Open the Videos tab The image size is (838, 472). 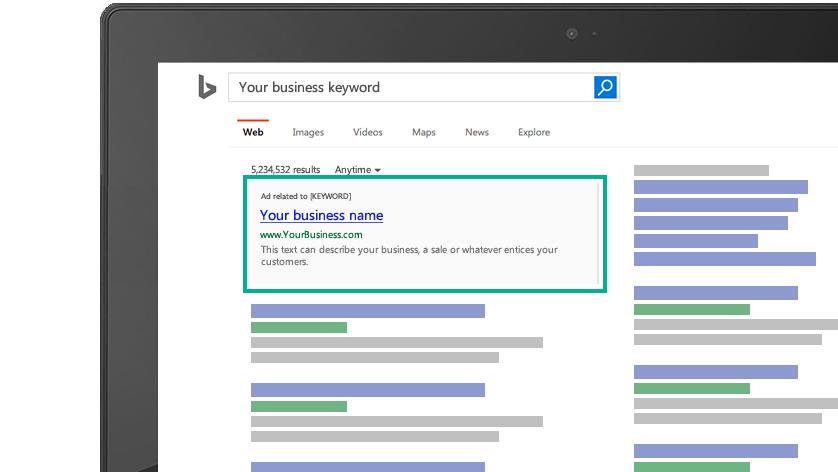[368, 132]
